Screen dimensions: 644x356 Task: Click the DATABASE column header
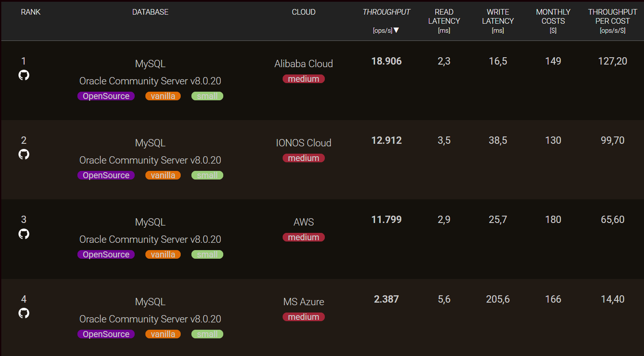tap(150, 12)
